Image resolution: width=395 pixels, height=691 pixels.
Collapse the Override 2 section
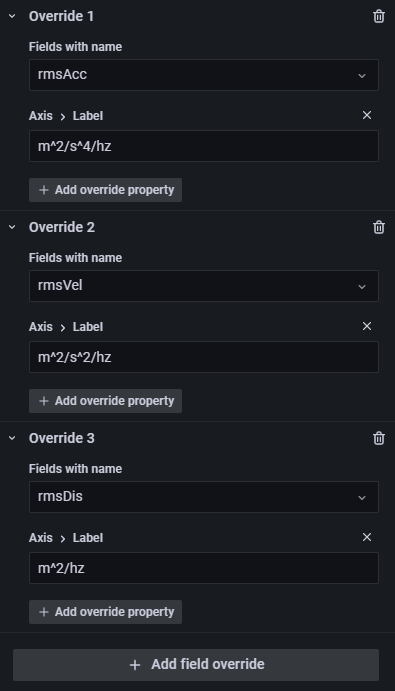[x=12, y=227]
